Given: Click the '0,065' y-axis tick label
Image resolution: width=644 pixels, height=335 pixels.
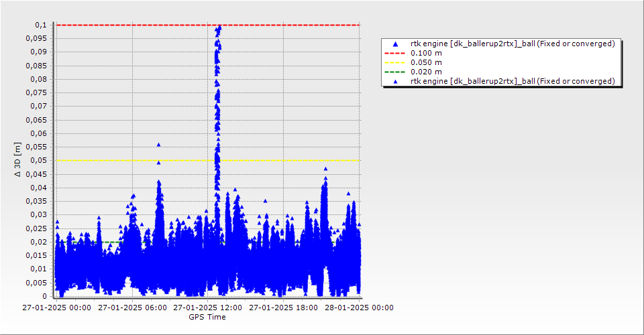Looking at the screenshot, I should [36, 120].
